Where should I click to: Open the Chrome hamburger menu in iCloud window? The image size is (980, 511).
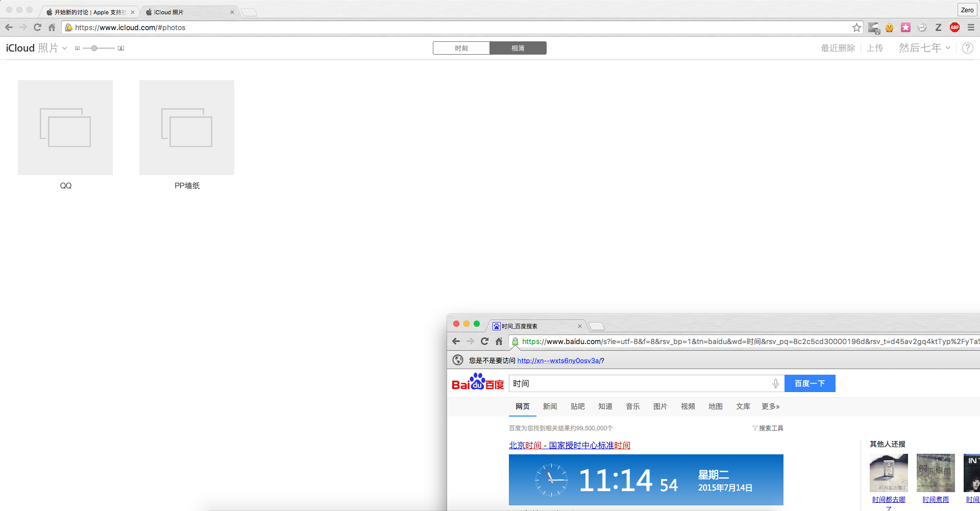coord(971,28)
